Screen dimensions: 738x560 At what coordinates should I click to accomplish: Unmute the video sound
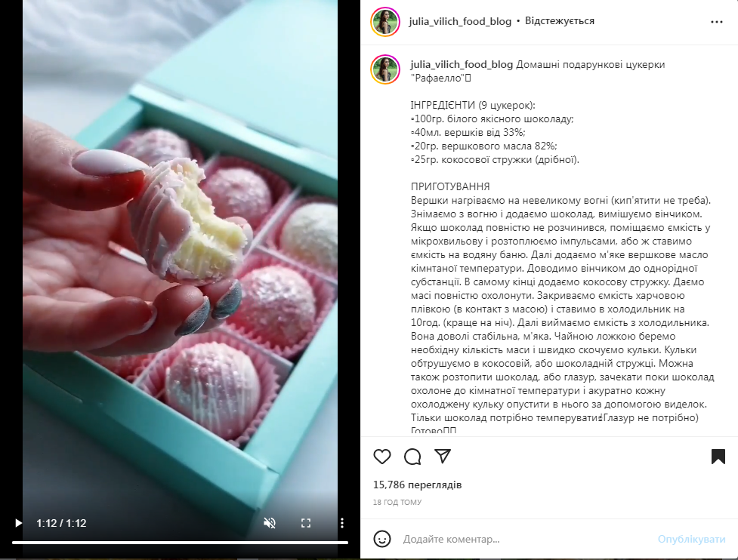coord(270,523)
